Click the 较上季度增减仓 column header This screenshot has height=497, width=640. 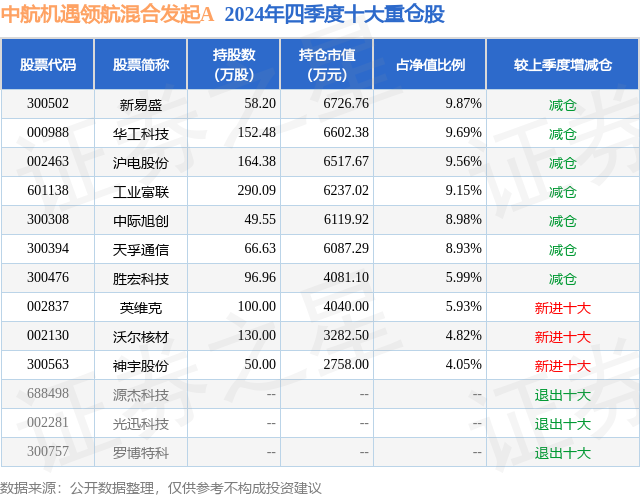coord(563,64)
